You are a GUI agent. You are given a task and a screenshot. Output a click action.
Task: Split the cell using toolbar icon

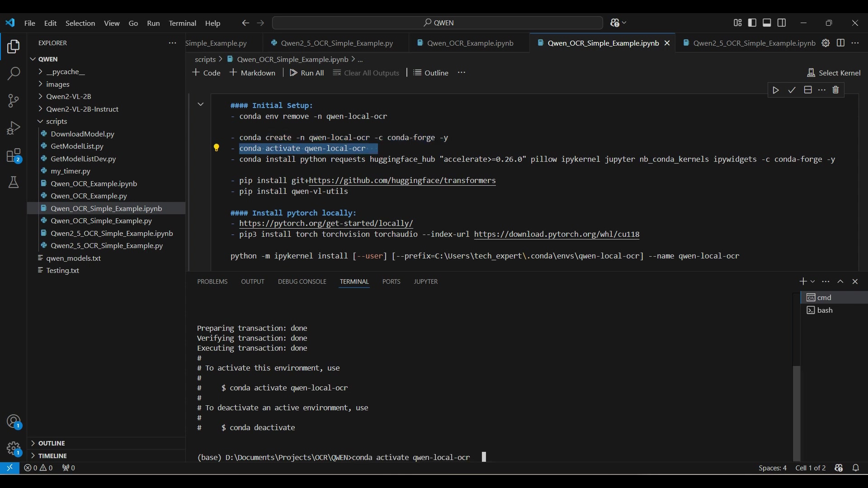[808, 90]
